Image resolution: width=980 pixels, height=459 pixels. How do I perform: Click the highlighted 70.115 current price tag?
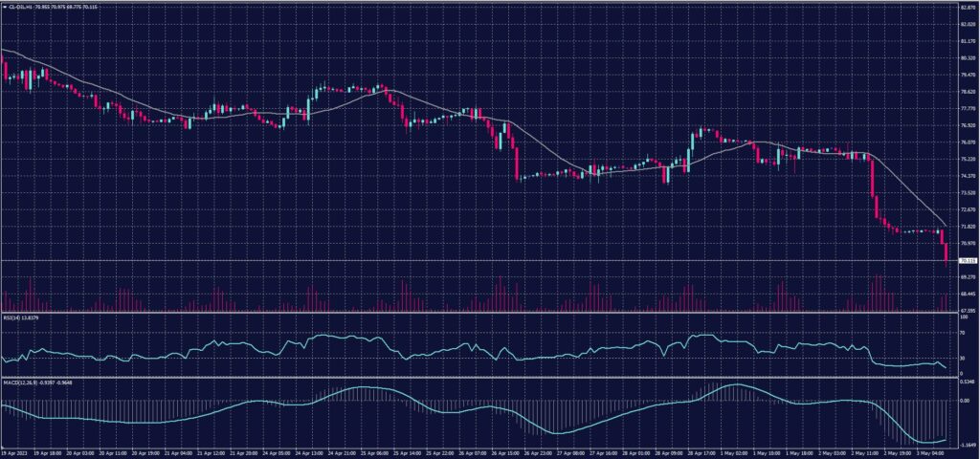[968, 260]
